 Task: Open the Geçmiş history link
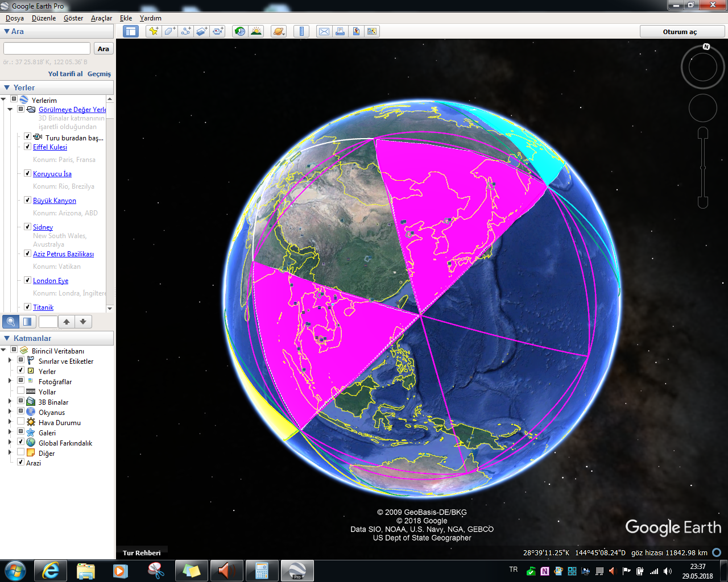click(x=99, y=74)
